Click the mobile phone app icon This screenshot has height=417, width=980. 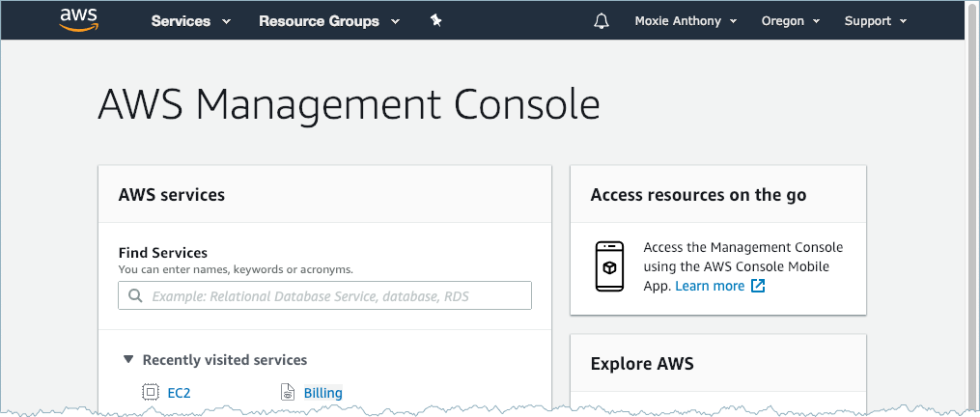click(x=609, y=266)
